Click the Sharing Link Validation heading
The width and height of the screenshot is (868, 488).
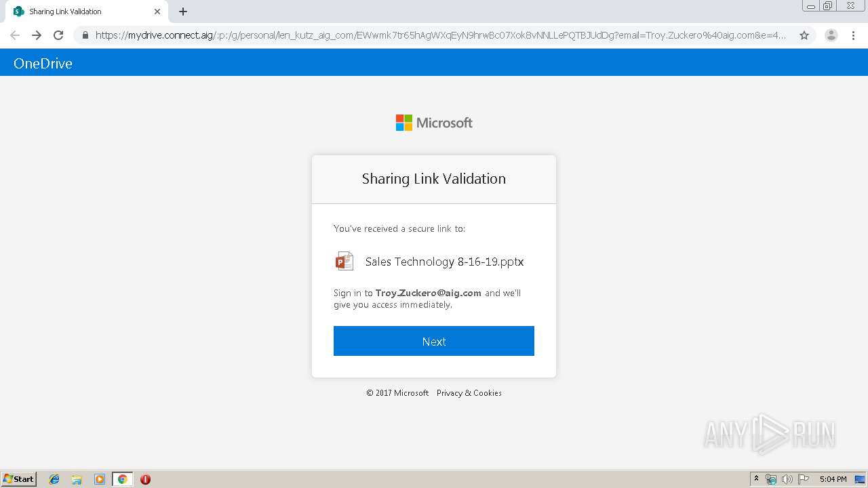[434, 179]
